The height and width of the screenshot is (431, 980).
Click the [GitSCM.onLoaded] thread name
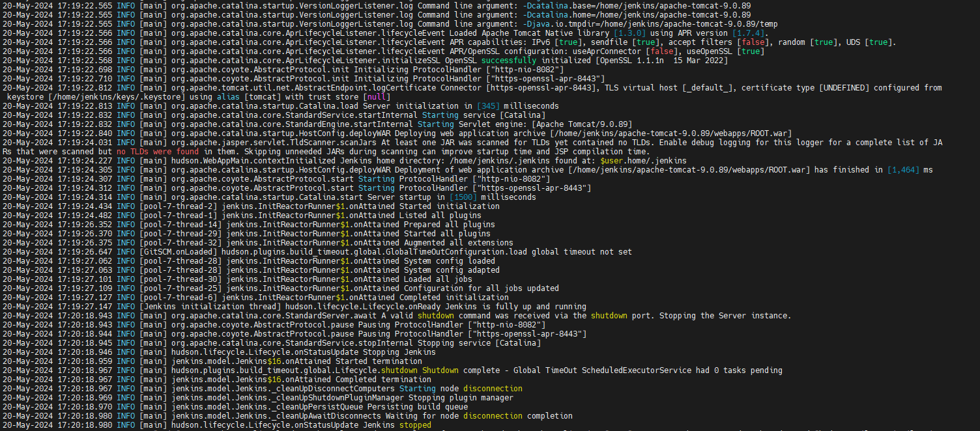[179, 251]
